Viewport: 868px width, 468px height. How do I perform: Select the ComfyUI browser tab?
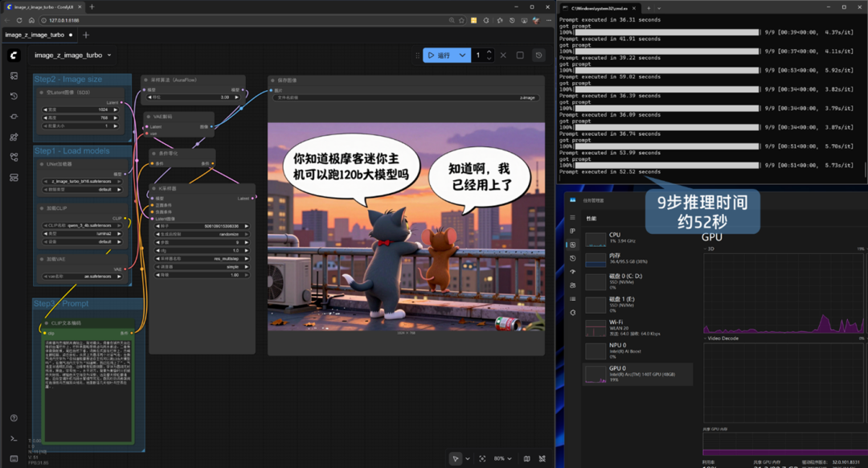(43, 7)
